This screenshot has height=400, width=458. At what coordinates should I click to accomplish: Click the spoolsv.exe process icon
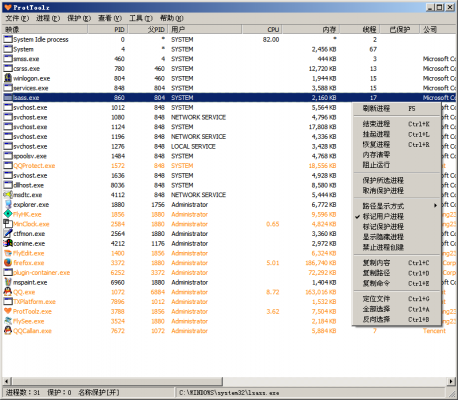[8, 156]
